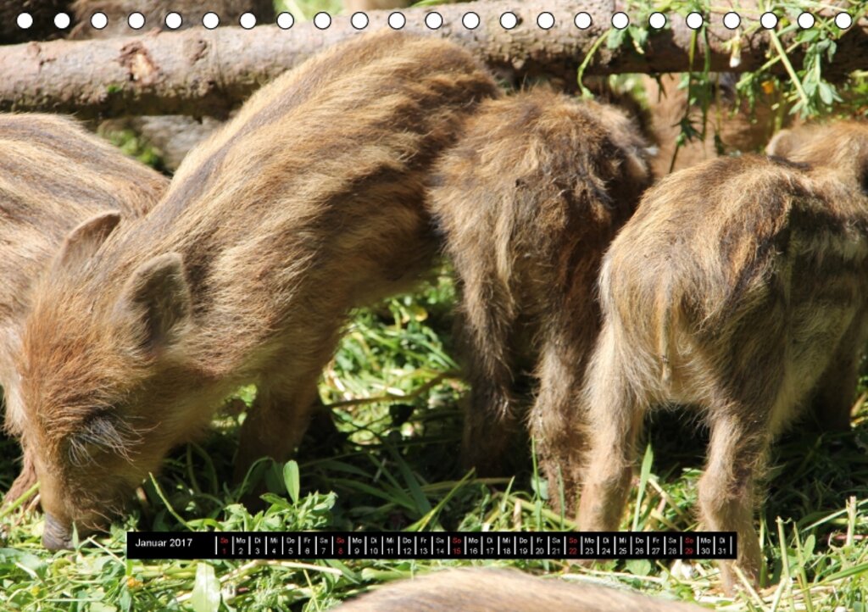This screenshot has height=612, width=868.
Task: Select day 'Di 31' in the calendar strip
Action: pos(722,546)
